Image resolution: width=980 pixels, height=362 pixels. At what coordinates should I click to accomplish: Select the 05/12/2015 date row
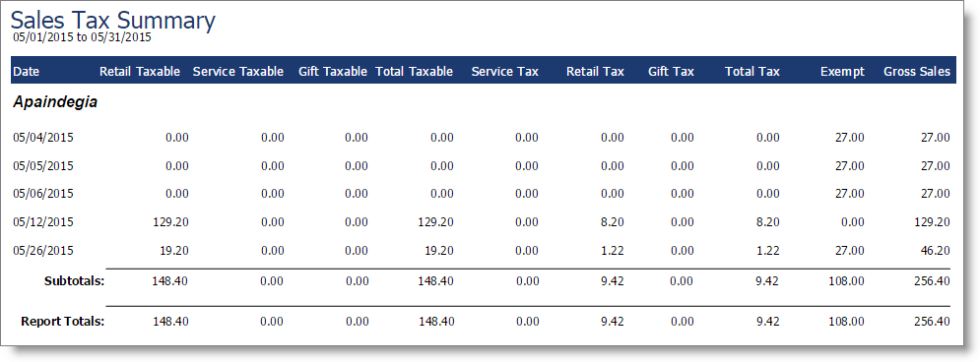482,222
